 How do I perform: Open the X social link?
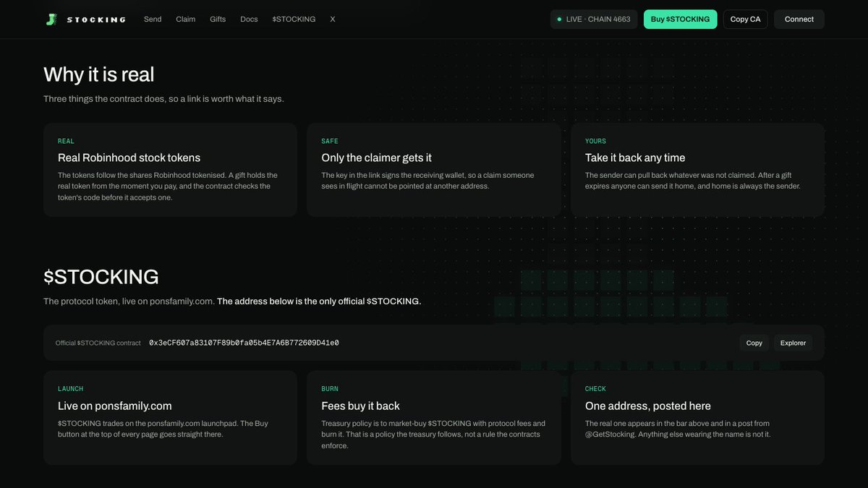click(333, 20)
